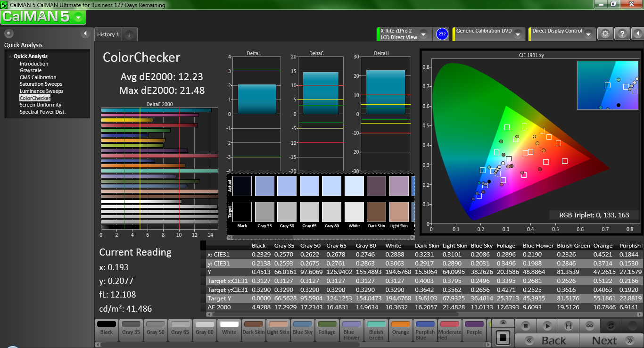Image resolution: width=644 pixels, height=348 pixels.
Task: Select the ColorChecker workflow page
Action: pyautogui.click(x=35, y=98)
